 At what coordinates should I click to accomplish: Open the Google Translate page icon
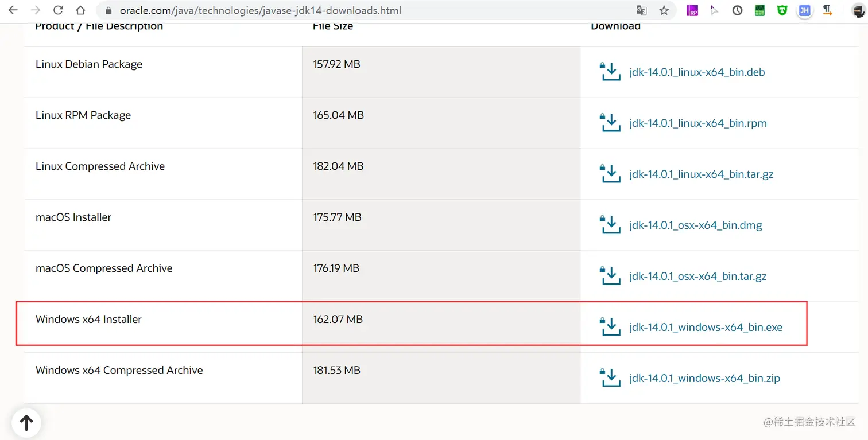(641, 10)
